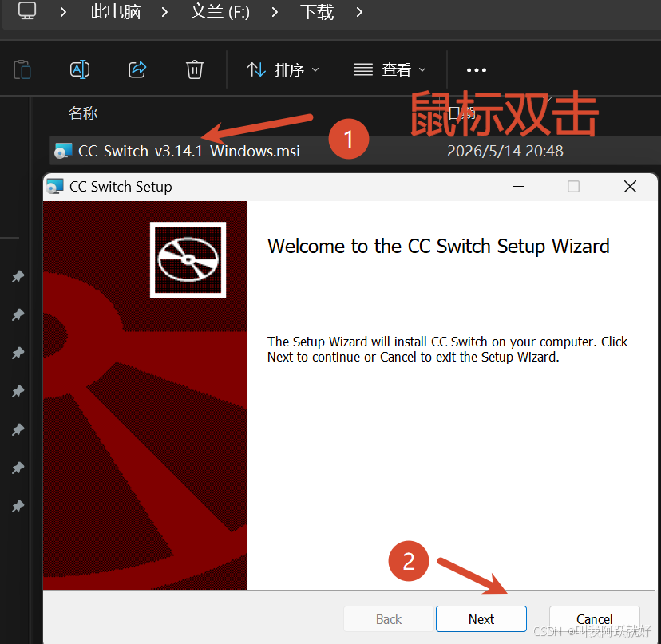This screenshot has width=661, height=644.
Task: Click Next in the Setup Wizard
Action: click(481, 619)
